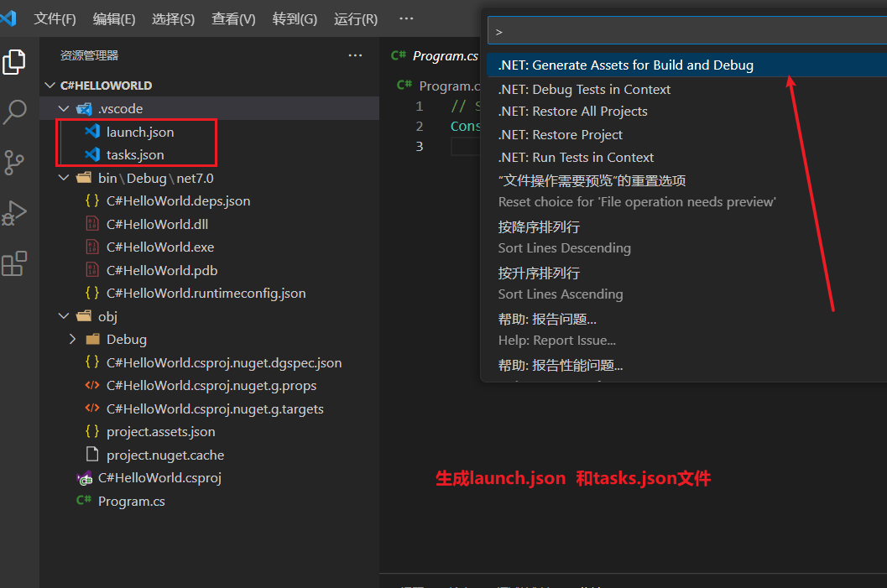The height and width of the screenshot is (588, 887).
Task: Open Explorer panel more actions ellipsis
Action: (355, 55)
